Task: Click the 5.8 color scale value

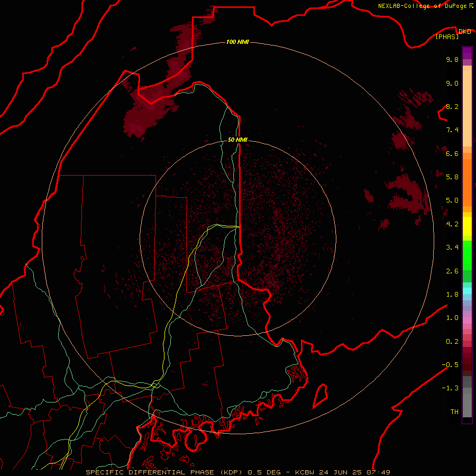Action: [452, 177]
